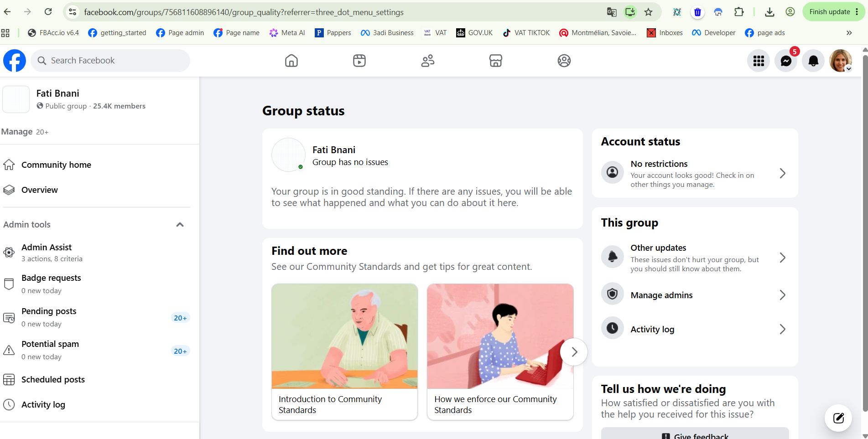Open Chrome three-dot menu
This screenshot has width=868, height=439.
point(857,12)
